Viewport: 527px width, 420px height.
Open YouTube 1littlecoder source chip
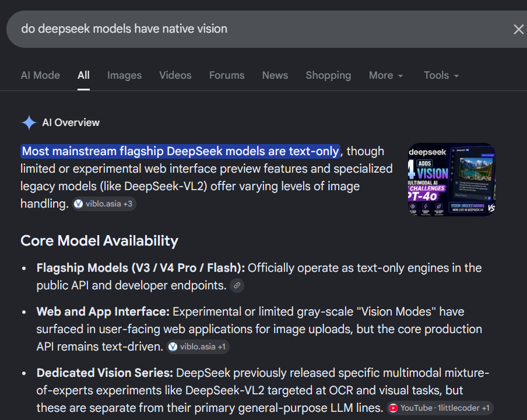pyautogui.click(x=440, y=408)
